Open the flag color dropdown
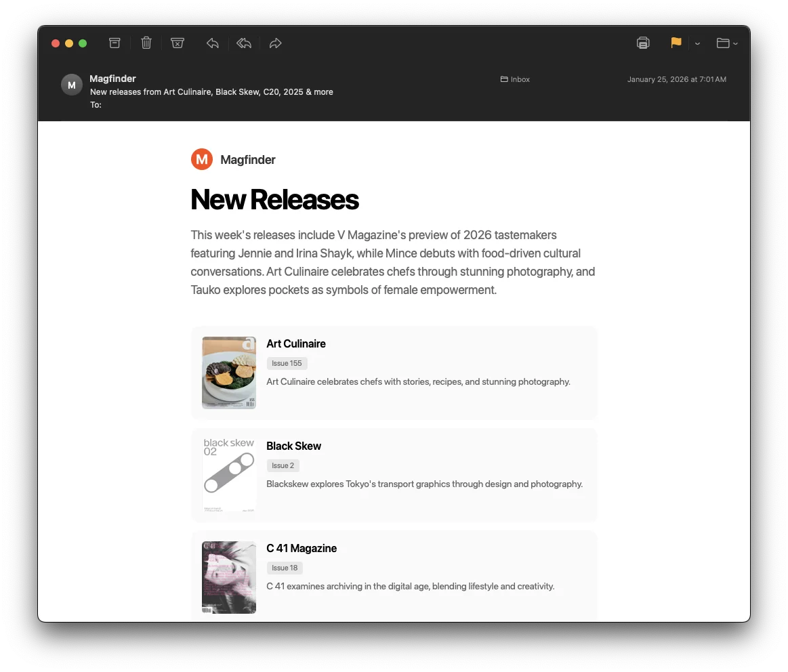The image size is (788, 672). (697, 43)
